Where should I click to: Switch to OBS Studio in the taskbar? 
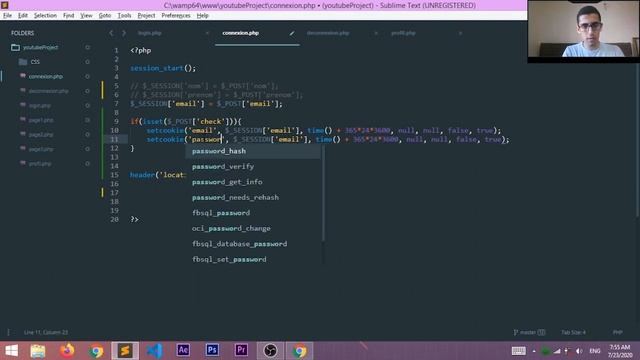(x=270, y=351)
